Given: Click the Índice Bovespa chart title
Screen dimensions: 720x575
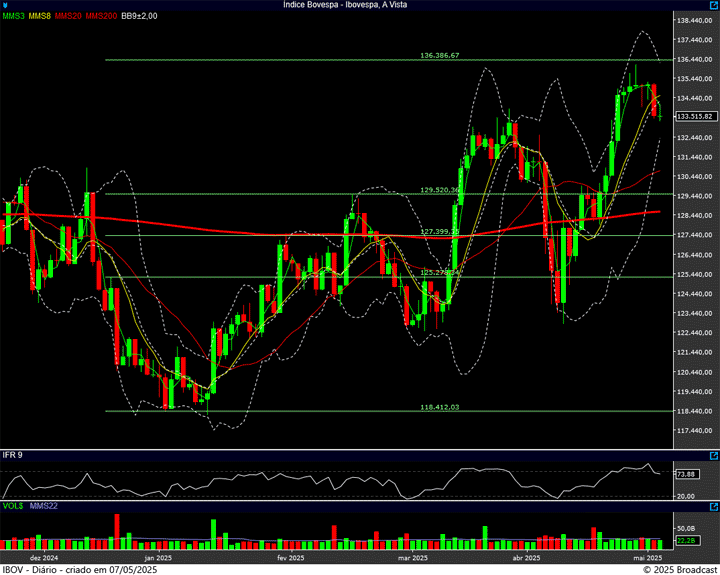Looking at the screenshot, I should coord(359,5).
